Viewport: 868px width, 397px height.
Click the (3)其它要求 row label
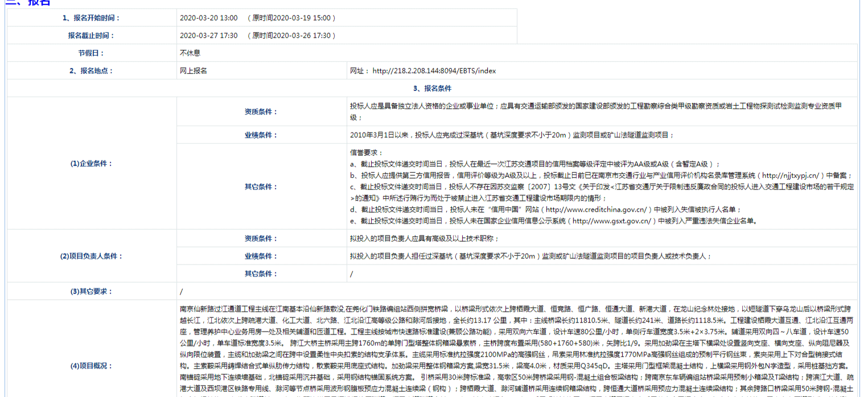tap(91, 291)
